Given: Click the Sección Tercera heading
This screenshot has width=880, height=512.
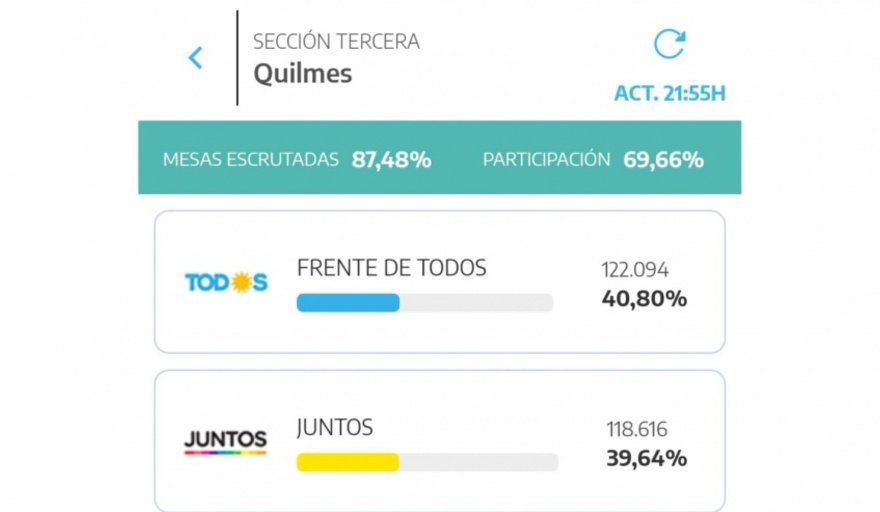Looking at the screenshot, I should pos(336,42).
